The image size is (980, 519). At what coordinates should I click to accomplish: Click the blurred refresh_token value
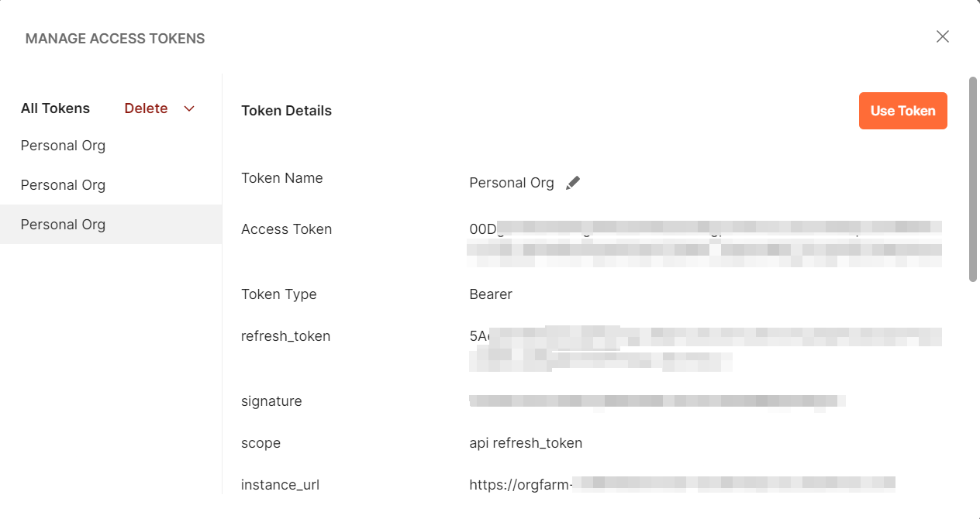(x=704, y=349)
